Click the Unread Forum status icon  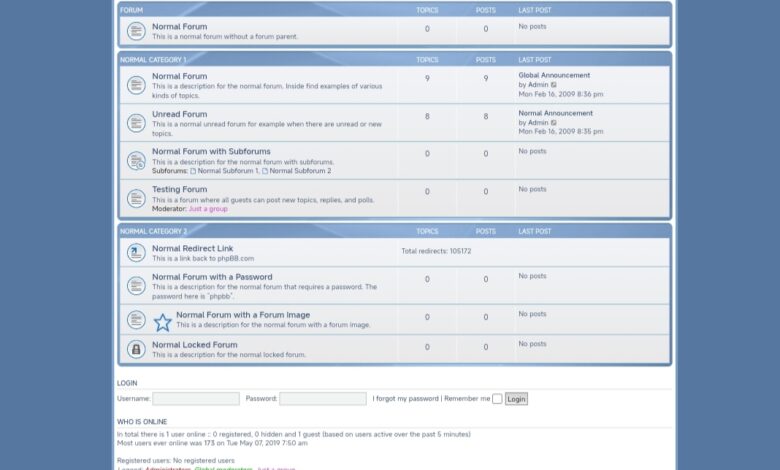[136, 123]
